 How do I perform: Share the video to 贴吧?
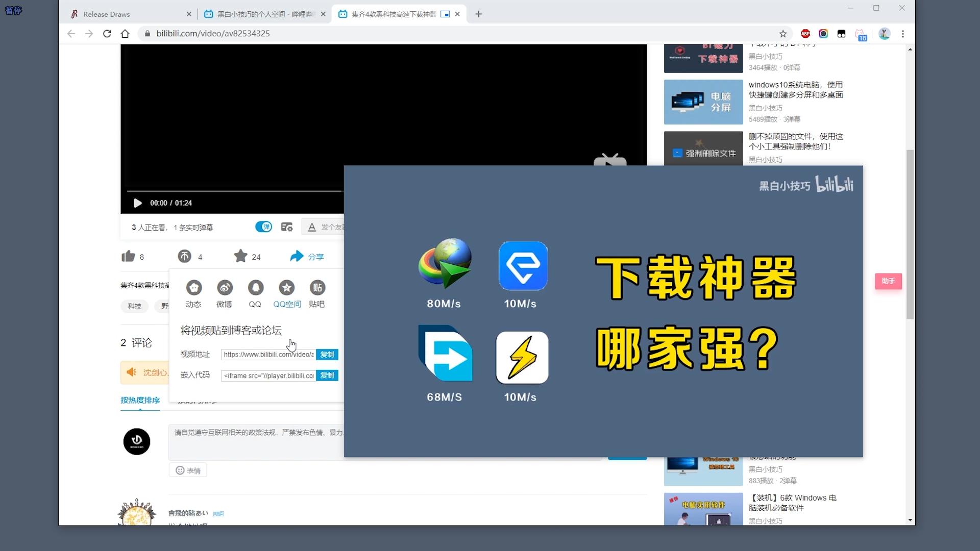pos(317,287)
